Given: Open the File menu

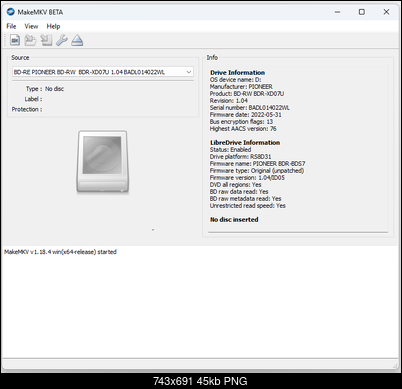Looking at the screenshot, I should coord(11,26).
